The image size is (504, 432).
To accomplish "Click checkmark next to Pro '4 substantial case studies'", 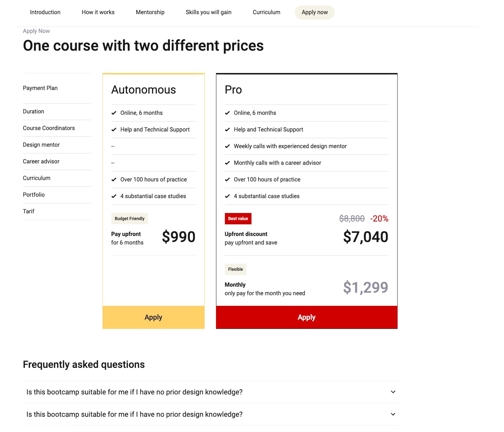I will pyautogui.click(x=227, y=196).
